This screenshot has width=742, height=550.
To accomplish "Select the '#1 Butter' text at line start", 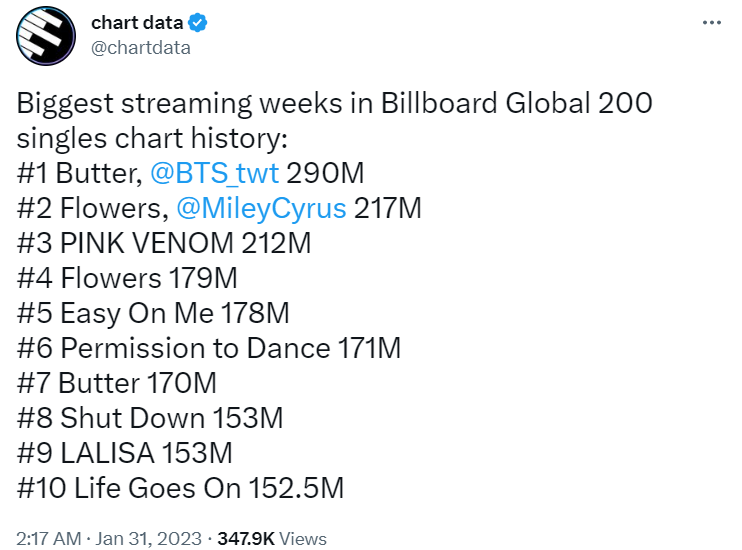I will pyautogui.click(x=80, y=173).
